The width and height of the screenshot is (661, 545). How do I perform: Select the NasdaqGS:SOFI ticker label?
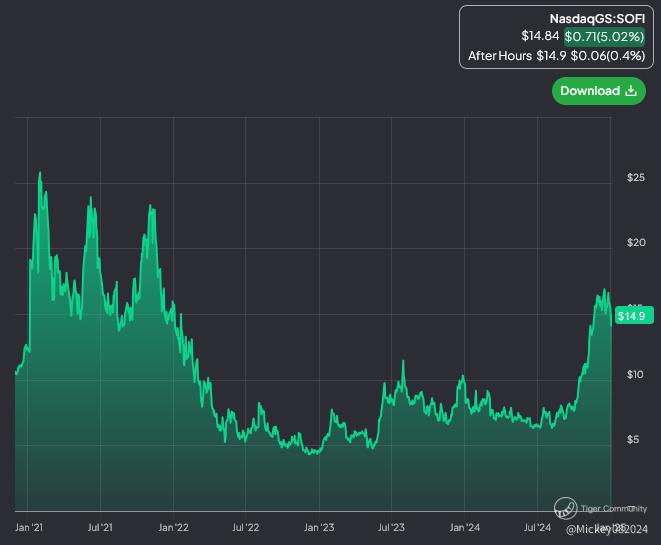click(597, 19)
